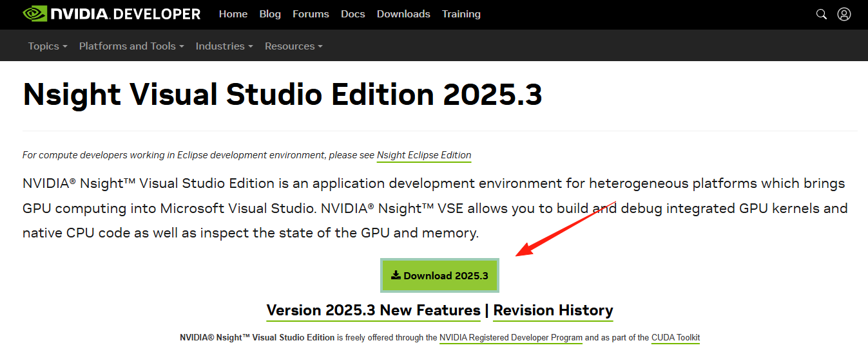This screenshot has width=868, height=352.
Task: Open the search magnifier icon
Action: pyautogui.click(x=821, y=14)
